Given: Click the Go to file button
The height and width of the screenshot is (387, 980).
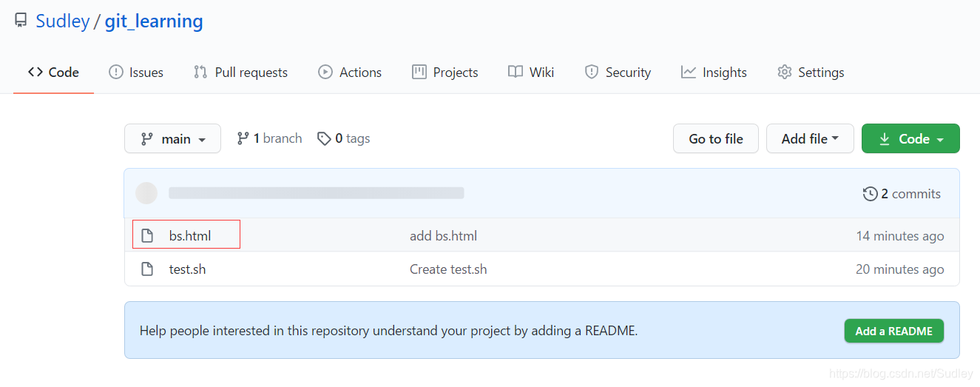Looking at the screenshot, I should 716,138.
